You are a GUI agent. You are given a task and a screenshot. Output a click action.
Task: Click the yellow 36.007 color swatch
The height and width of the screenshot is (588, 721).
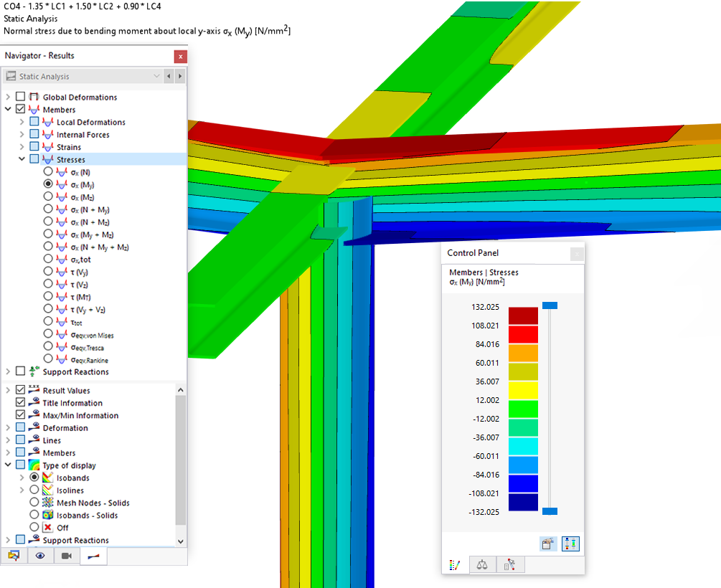tap(523, 390)
